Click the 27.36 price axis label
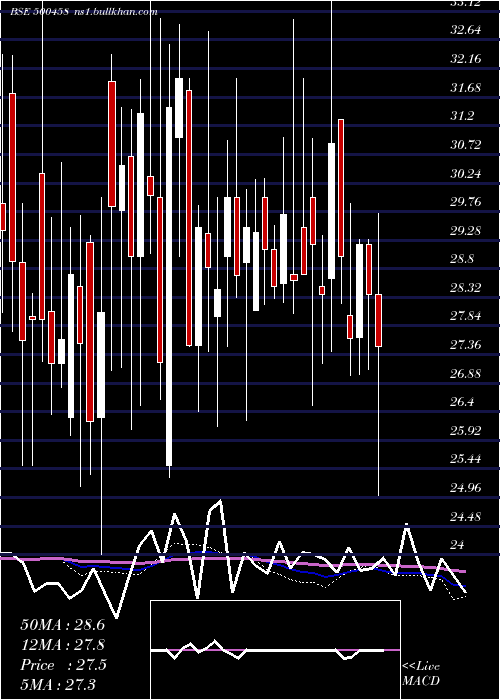Viewport: 500px width, 700px height. coord(466,345)
